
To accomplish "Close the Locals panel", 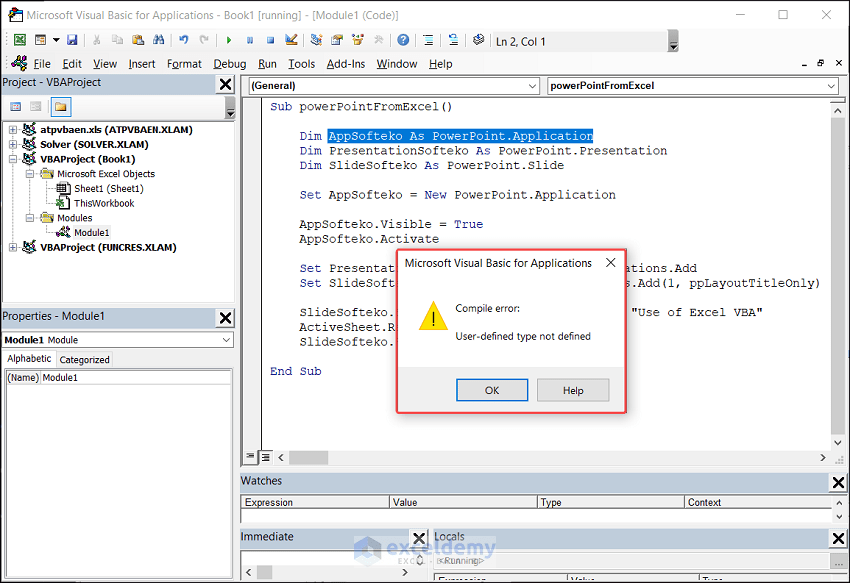I will pos(838,539).
